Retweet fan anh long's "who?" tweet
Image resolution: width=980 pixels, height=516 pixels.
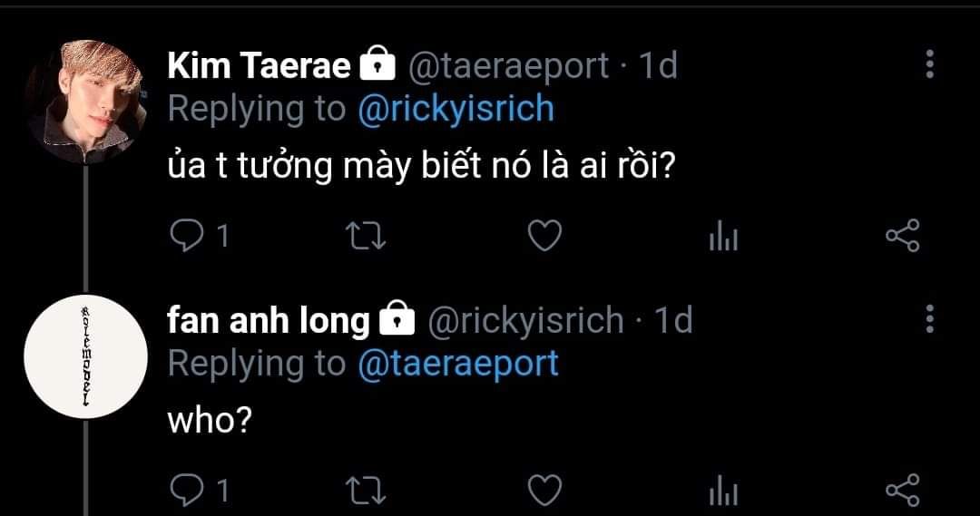click(367, 491)
